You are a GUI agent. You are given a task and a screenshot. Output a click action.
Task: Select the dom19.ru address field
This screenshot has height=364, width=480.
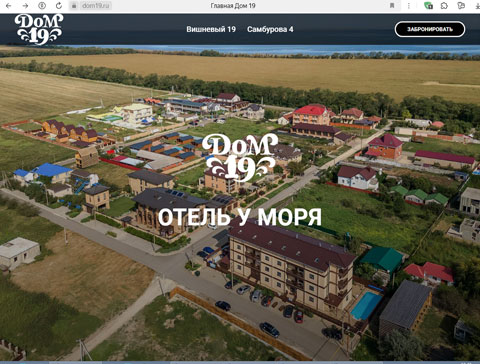click(95, 6)
